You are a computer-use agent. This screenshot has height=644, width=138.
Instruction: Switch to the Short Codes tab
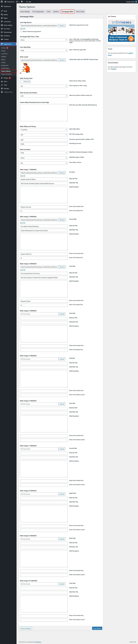pos(80,11)
